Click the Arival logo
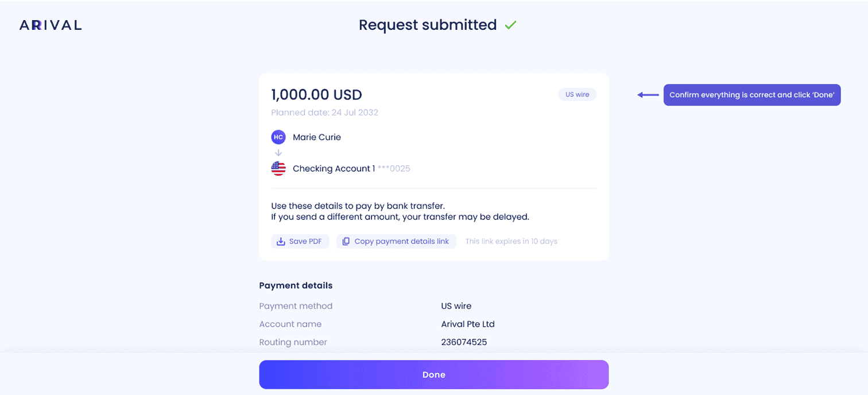The height and width of the screenshot is (395, 868). 51,25
